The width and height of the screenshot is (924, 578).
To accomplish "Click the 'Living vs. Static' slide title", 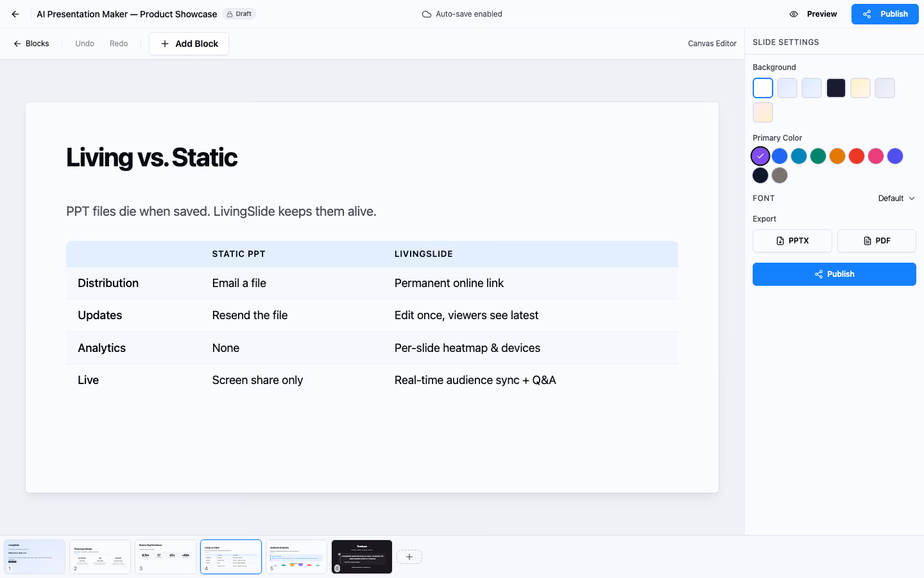I will pyautogui.click(x=152, y=157).
